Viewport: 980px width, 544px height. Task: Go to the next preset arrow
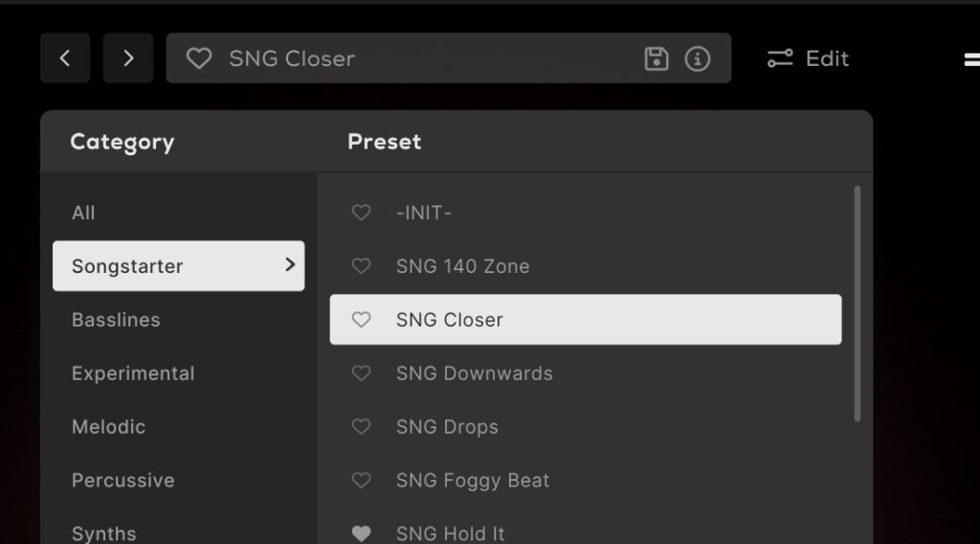[x=128, y=58]
